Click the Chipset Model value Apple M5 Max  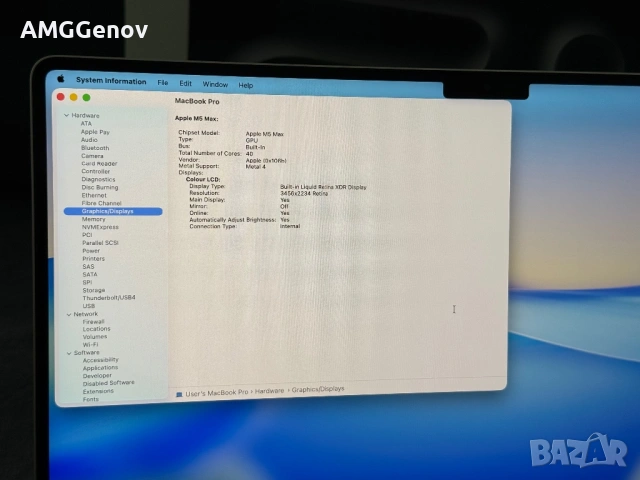264,134
